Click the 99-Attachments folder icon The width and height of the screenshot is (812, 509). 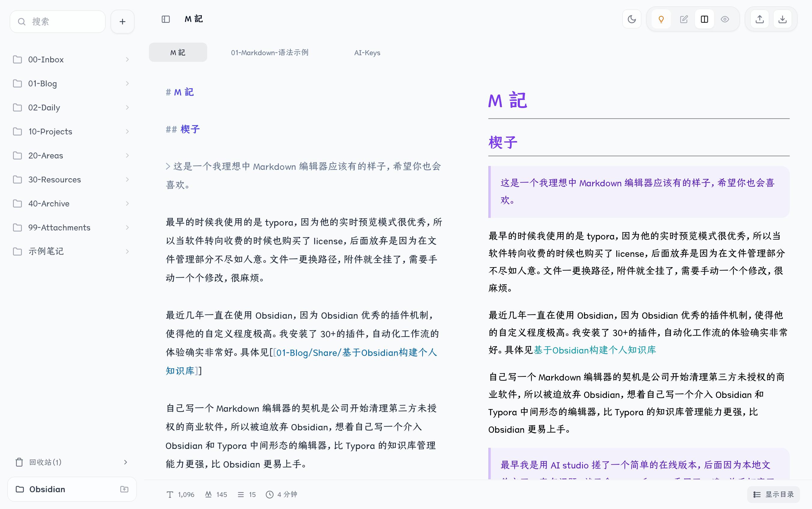(x=17, y=227)
